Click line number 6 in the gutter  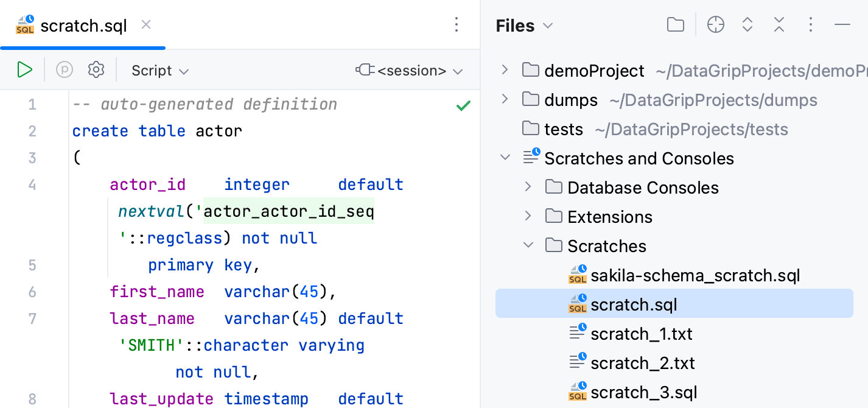click(32, 292)
